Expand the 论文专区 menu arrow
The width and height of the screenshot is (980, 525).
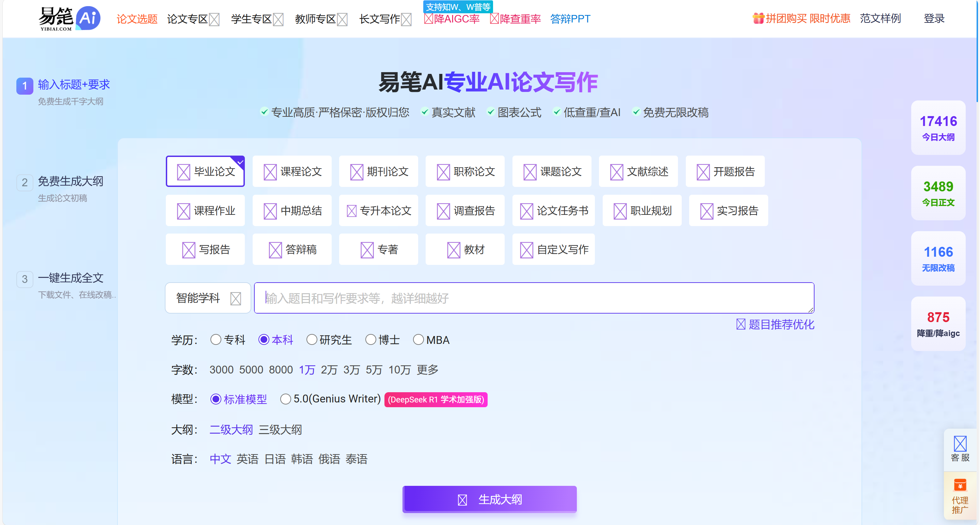[214, 19]
